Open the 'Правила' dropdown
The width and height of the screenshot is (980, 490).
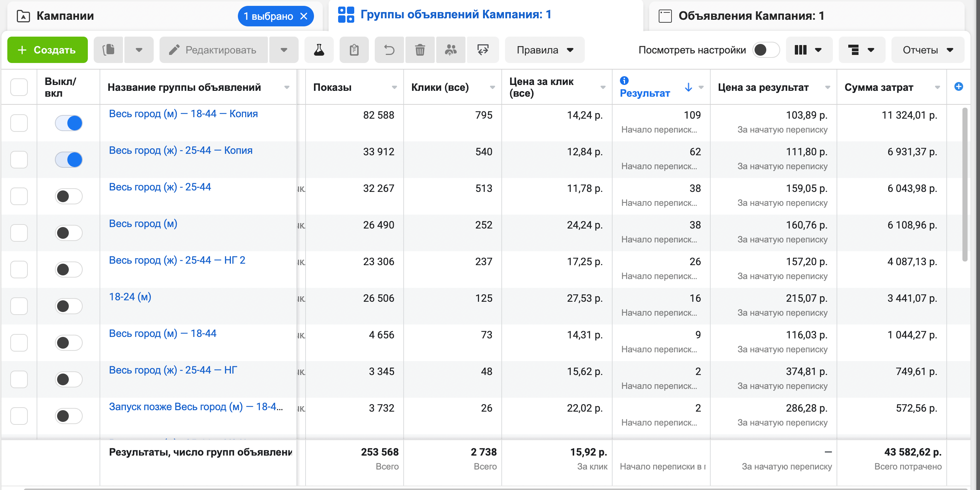[545, 50]
